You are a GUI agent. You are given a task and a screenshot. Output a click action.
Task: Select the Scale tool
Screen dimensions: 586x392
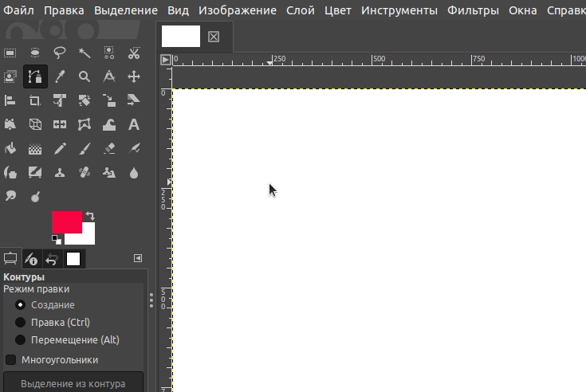109,101
